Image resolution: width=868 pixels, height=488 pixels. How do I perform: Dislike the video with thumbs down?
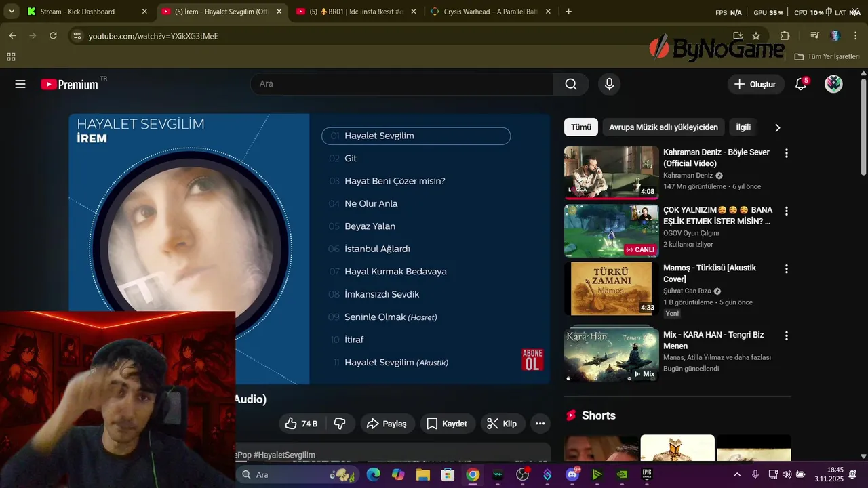pos(340,424)
